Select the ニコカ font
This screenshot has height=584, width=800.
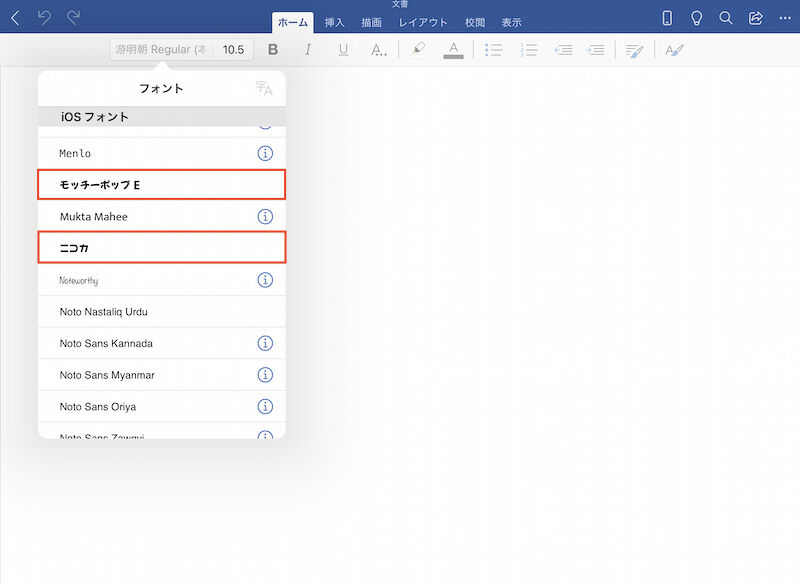(162, 248)
